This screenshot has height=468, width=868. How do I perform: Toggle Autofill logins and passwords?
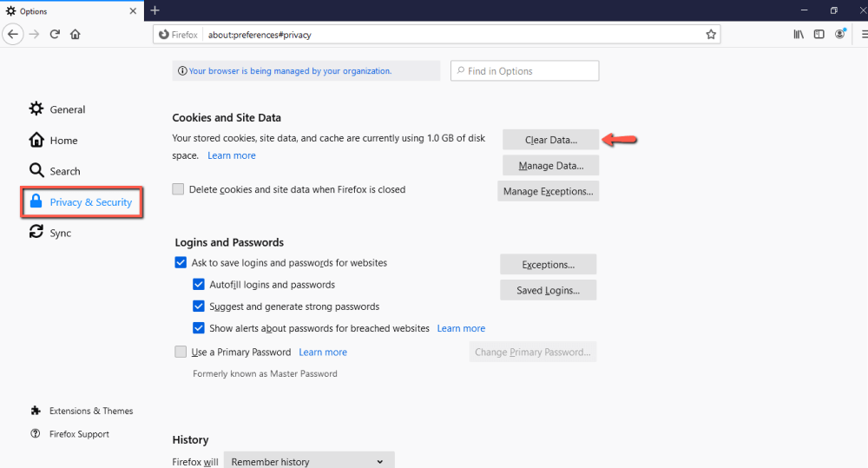coord(198,284)
